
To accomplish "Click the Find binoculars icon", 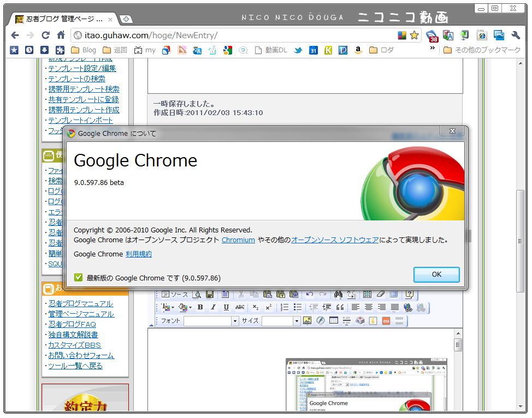I will coord(338,294).
